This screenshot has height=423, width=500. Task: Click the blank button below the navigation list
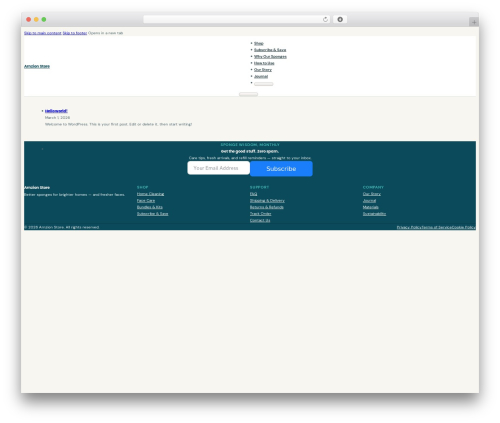tap(248, 94)
